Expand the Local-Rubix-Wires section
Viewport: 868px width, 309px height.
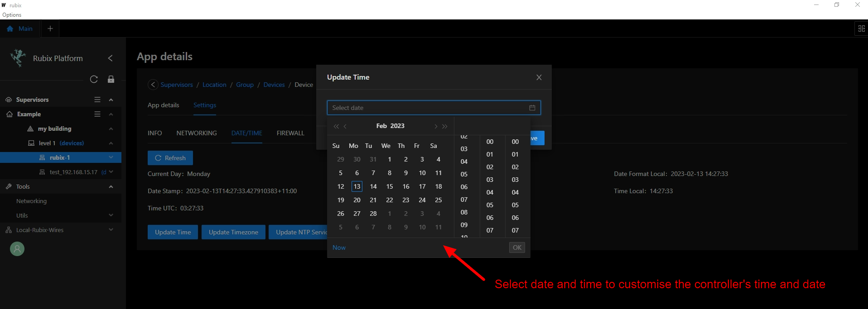[x=111, y=230]
